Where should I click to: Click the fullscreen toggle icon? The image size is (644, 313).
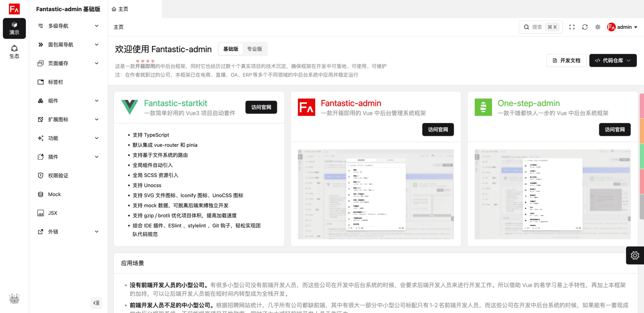coord(572,27)
